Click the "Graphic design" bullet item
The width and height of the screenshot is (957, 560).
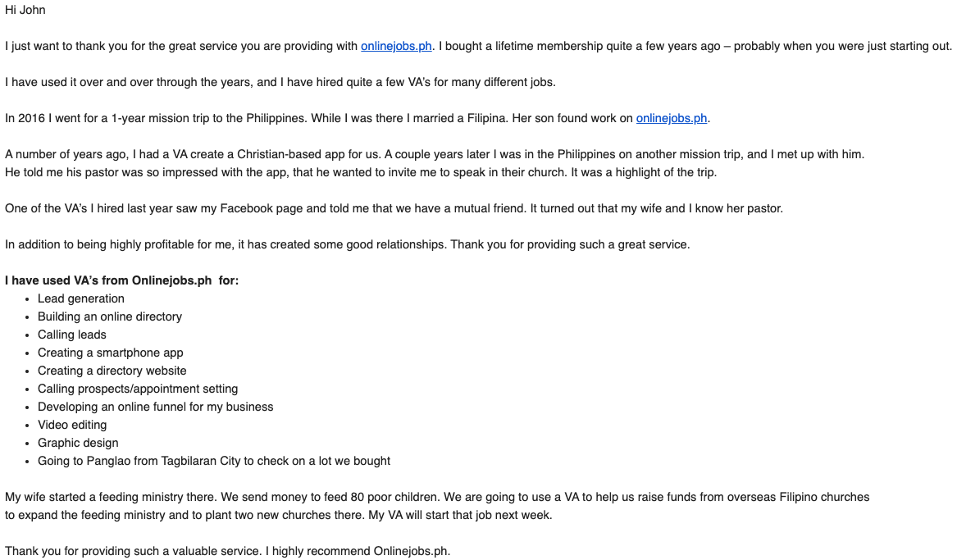pos(78,443)
